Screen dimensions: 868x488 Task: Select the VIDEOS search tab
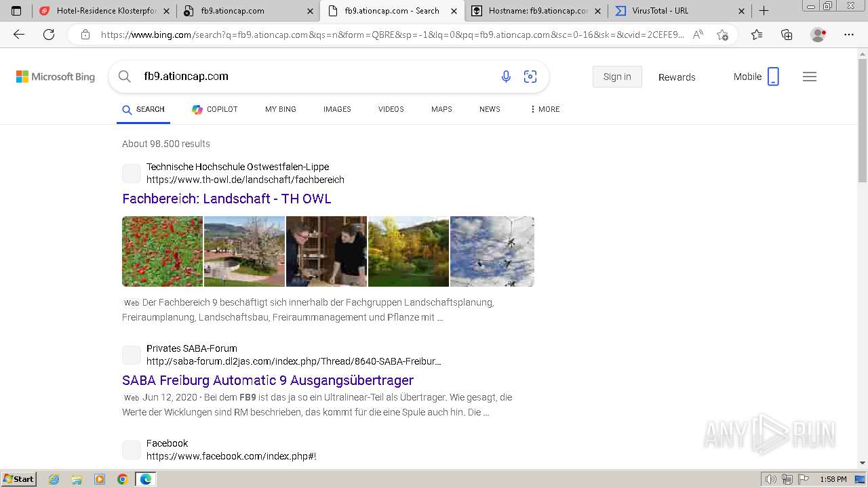click(x=391, y=109)
